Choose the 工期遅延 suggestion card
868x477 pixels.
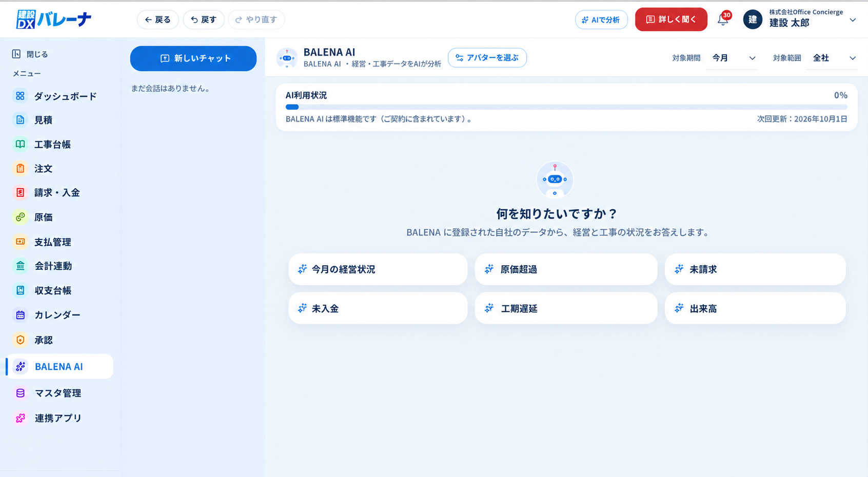click(566, 308)
